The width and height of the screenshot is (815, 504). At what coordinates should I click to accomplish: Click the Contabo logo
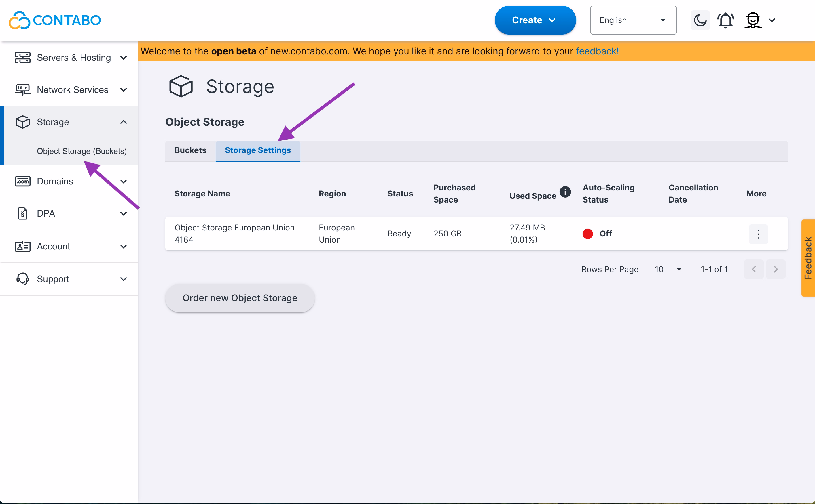point(55,20)
